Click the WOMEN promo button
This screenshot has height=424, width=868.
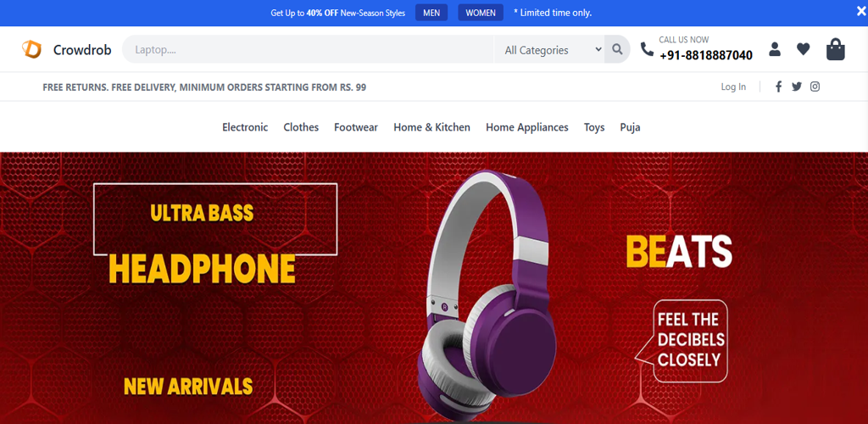point(481,13)
